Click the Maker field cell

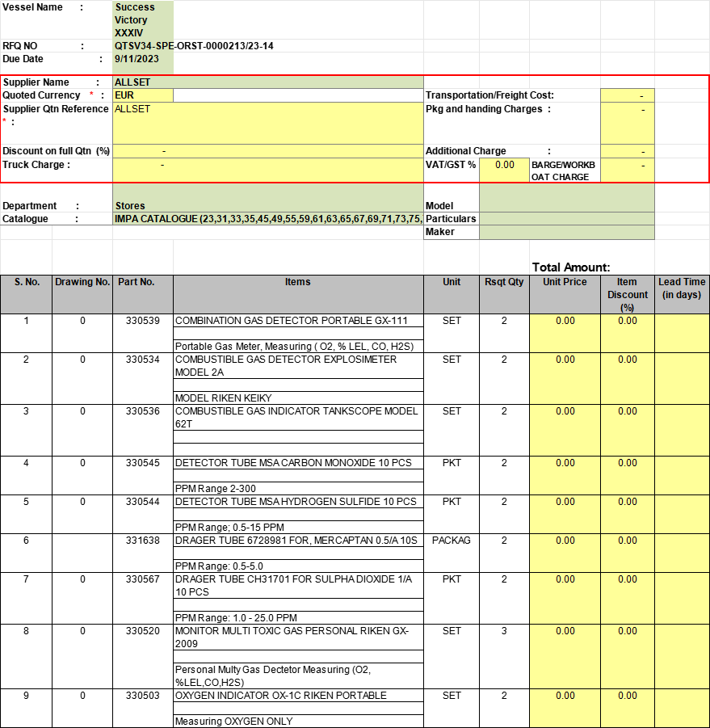pyautogui.click(x=566, y=233)
